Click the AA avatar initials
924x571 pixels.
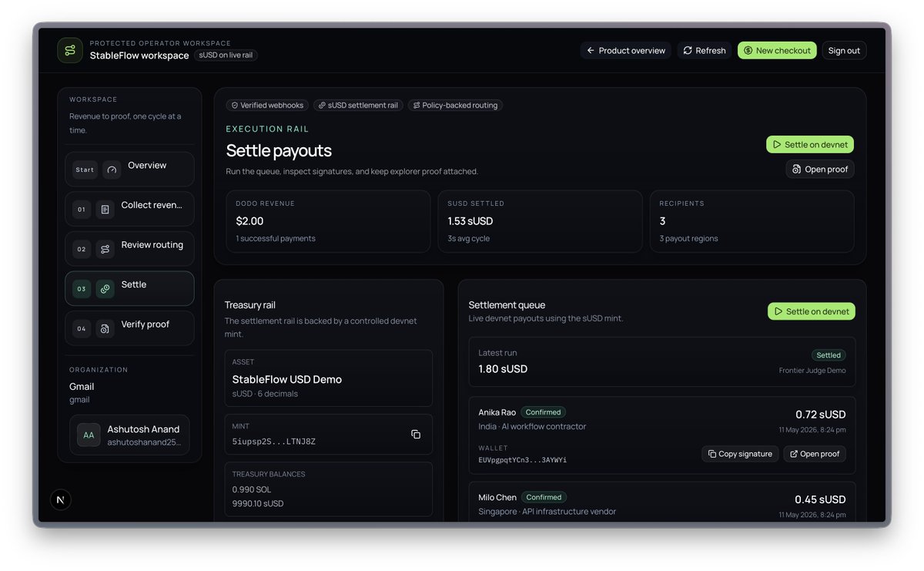click(x=89, y=435)
